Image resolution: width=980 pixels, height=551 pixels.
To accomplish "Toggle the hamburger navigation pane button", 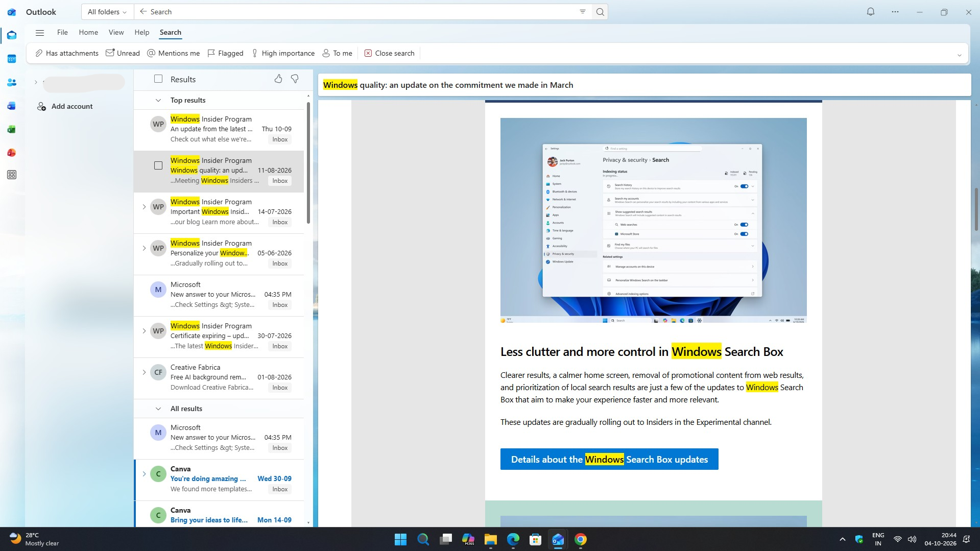I will click(40, 33).
